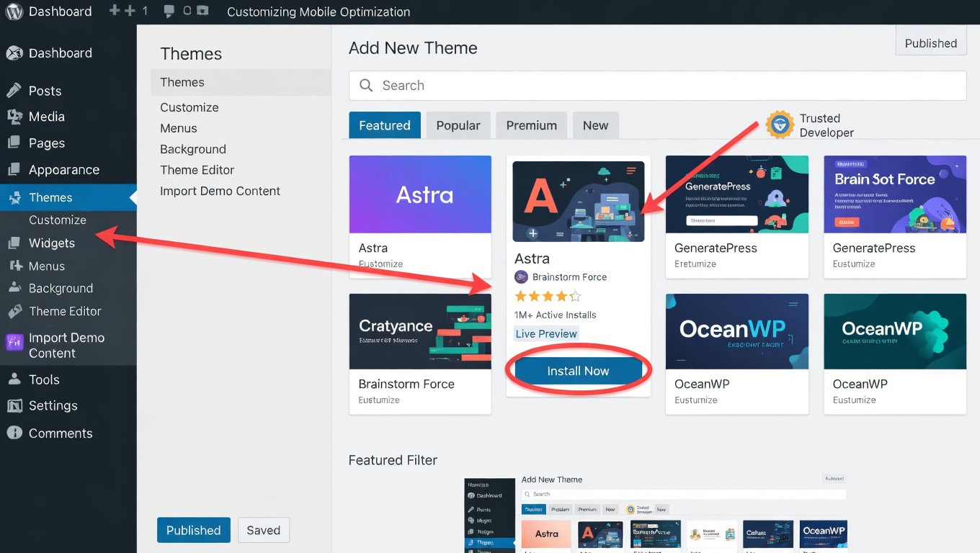This screenshot has width=980, height=553.
Task: Click the Background icon in the dark sidebar
Action: point(14,287)
